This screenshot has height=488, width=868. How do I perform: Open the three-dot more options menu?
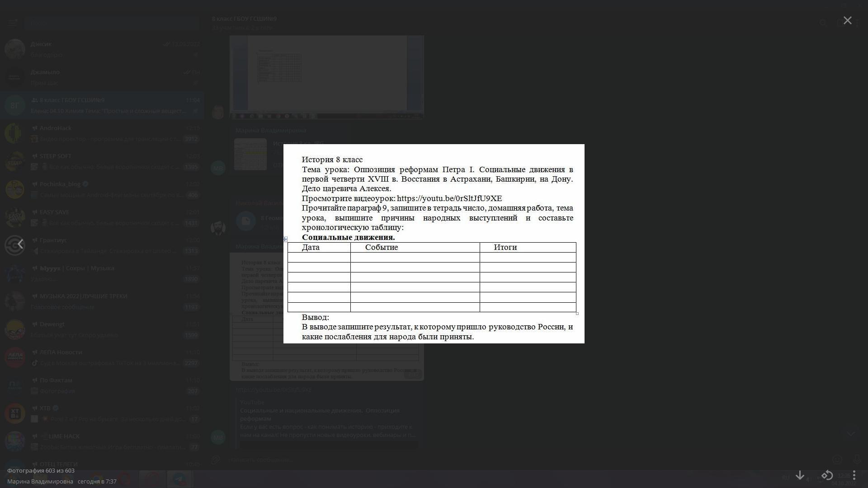pyautogui.click(x=854, y=475)
